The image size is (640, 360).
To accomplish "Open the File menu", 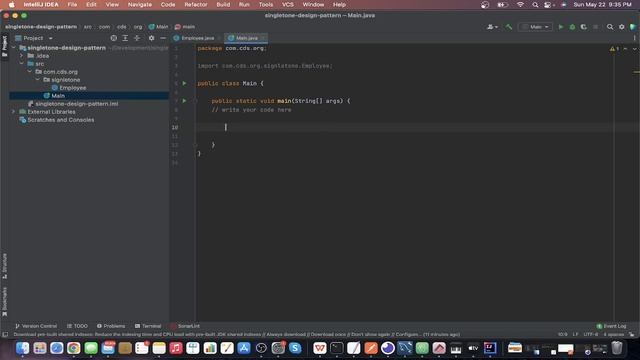I will click(x=72, y=4).
